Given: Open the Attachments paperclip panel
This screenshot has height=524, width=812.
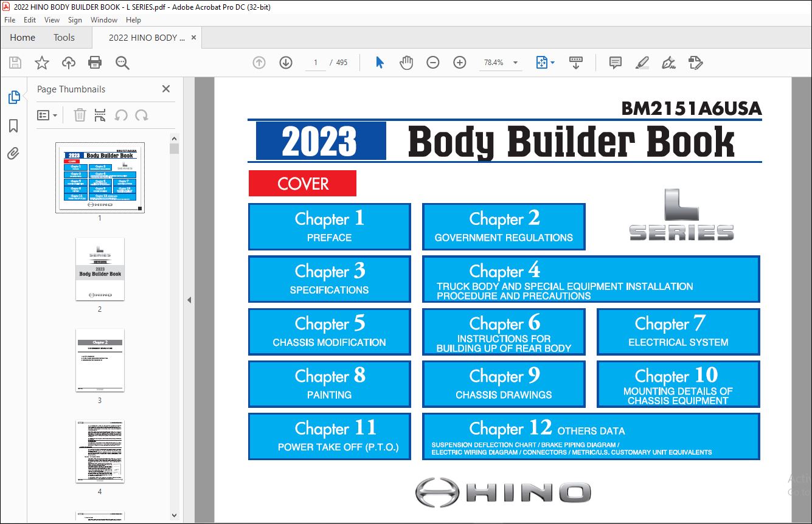Looking at the screenshot, I should (x=13, y=153).
